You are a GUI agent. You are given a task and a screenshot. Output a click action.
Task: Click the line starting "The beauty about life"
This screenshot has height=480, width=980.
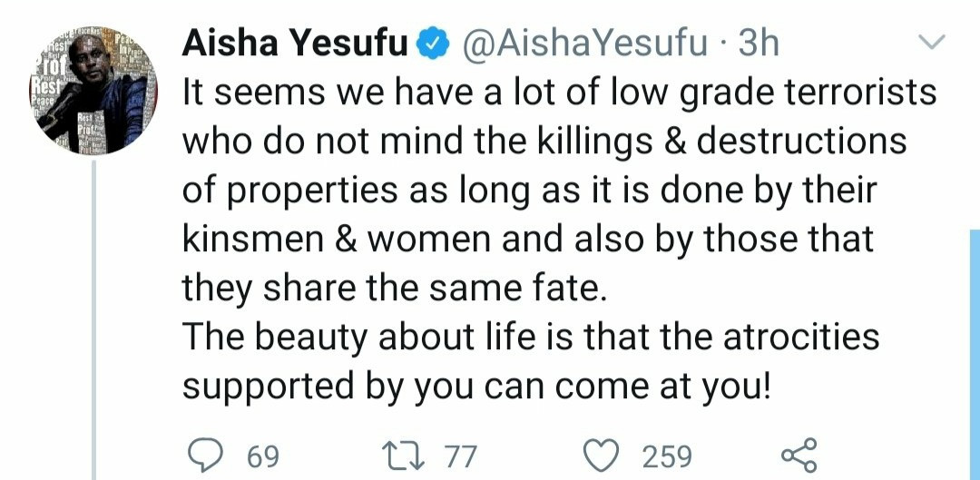coord(531,338)
